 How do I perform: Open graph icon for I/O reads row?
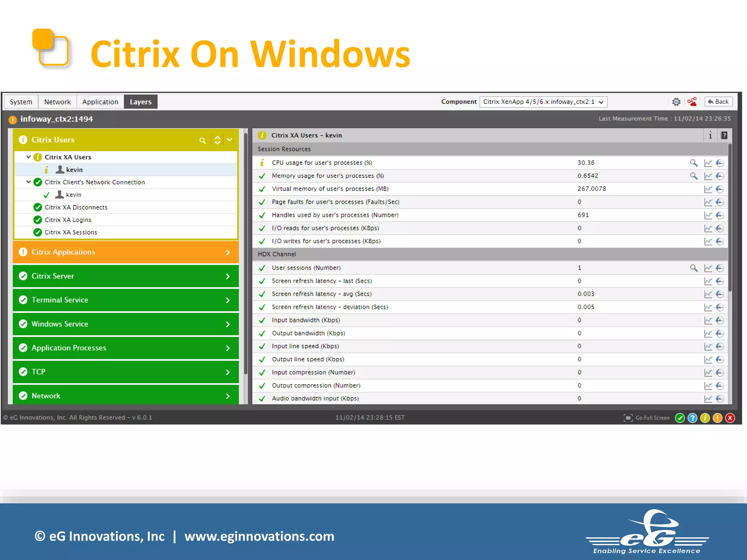pyautogui.click(x=708, y=228)
